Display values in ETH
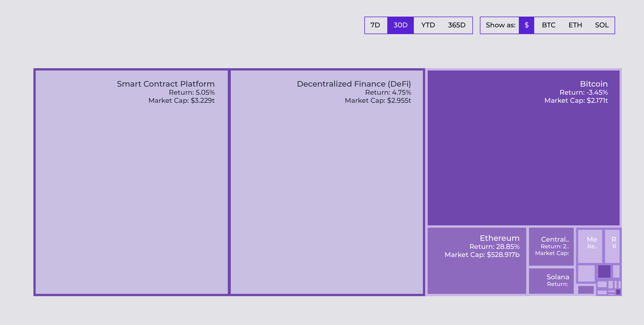Image resolution: width=644 pixels, height=325 pixels. point(575,25)
